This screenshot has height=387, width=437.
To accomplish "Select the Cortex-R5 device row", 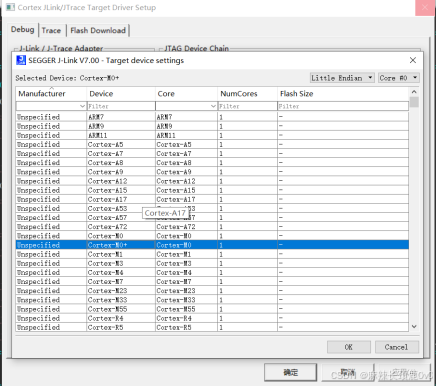I will (212, 327).
